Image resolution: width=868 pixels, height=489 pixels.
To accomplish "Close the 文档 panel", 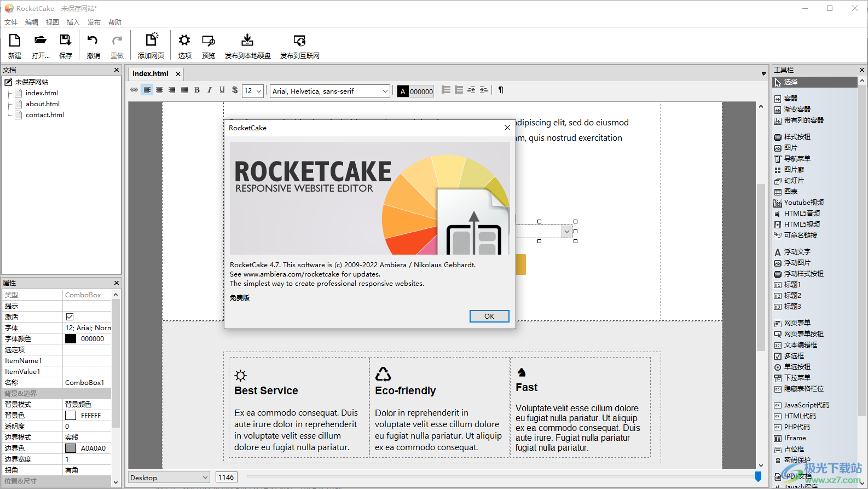I will pos(116,70).
